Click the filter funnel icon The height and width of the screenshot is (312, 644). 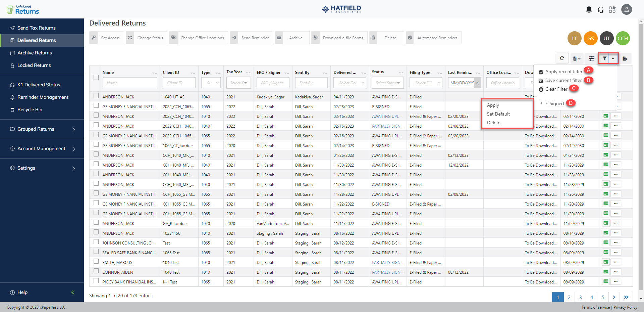pos(604,58)
